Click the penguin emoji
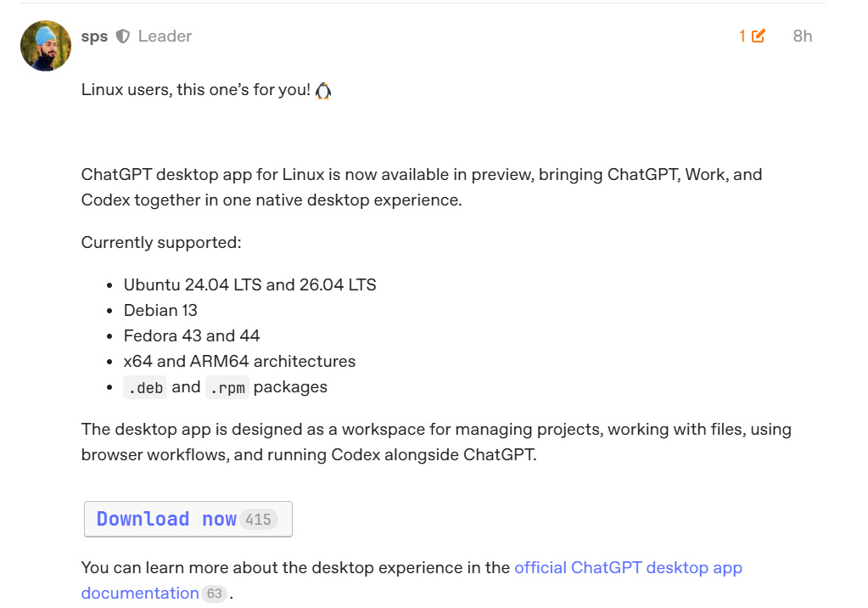This screenshot has width=868, height=608. (323, 90)
